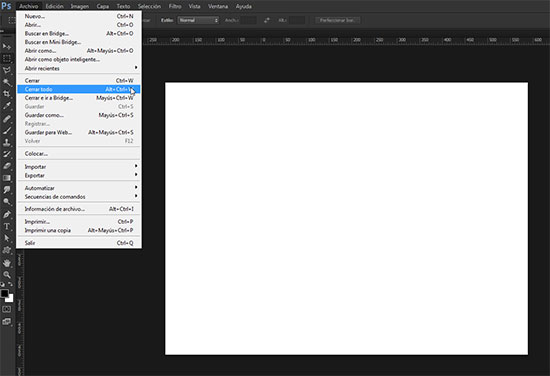This screenshot has height=376, width=550.
Task: Select the Type tool
Action: tap(7, 227)
